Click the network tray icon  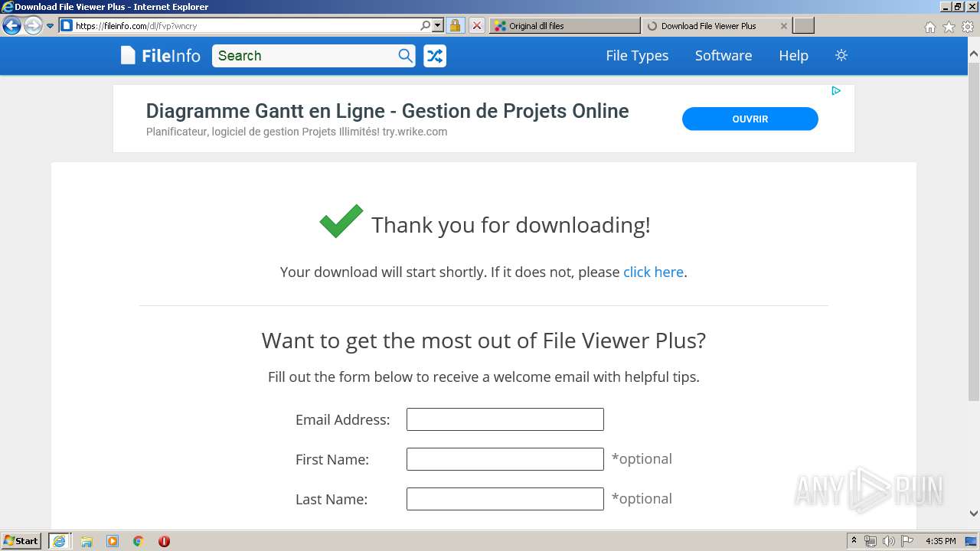click(871, 541)
